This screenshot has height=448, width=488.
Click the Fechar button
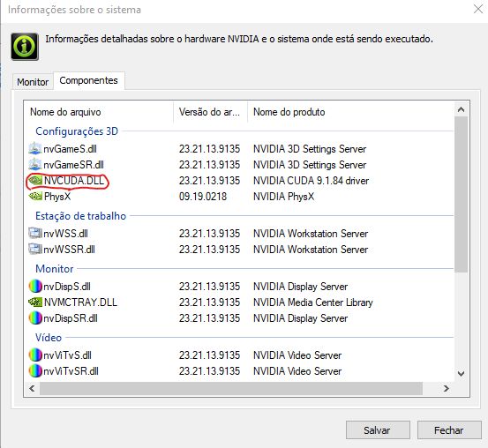point(449,430)
